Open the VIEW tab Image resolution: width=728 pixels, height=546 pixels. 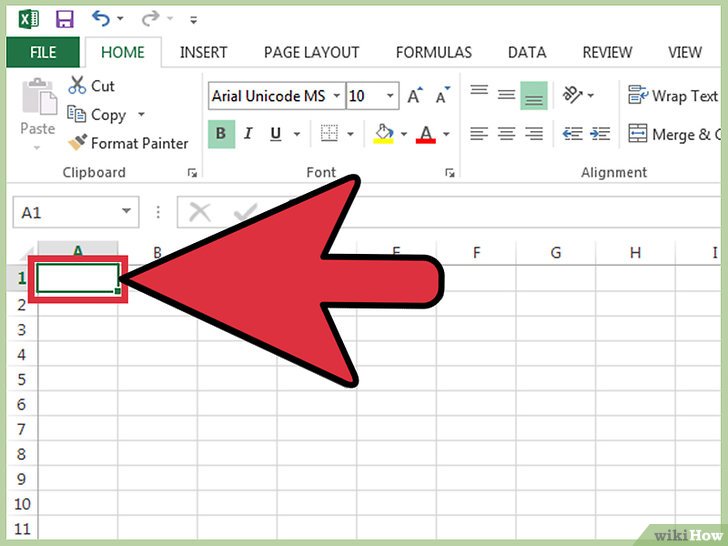tap(685, 52)
